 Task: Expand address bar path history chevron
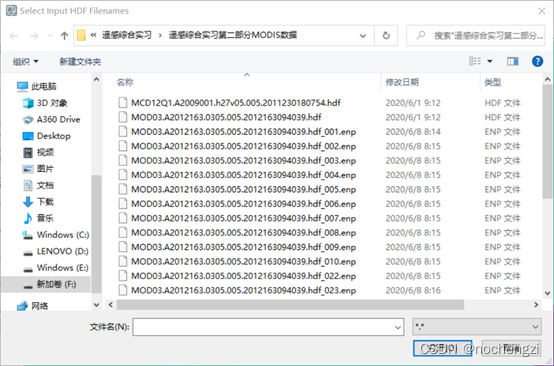363,36
